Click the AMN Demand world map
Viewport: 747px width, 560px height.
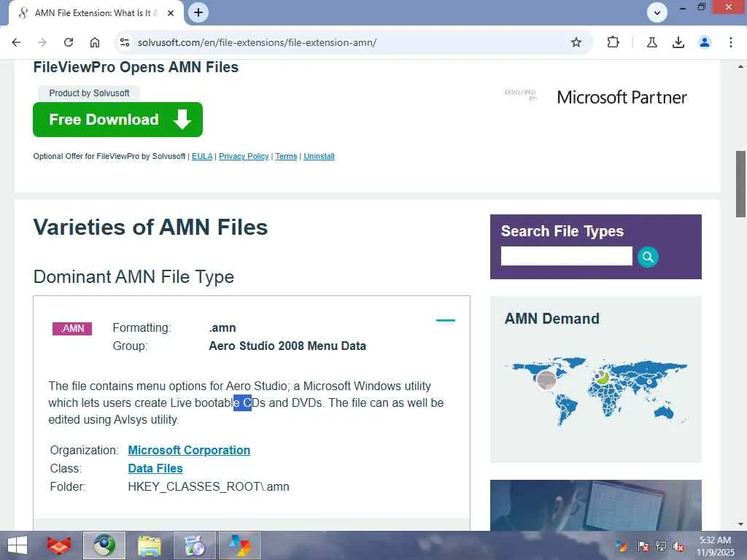coord(595,391)
